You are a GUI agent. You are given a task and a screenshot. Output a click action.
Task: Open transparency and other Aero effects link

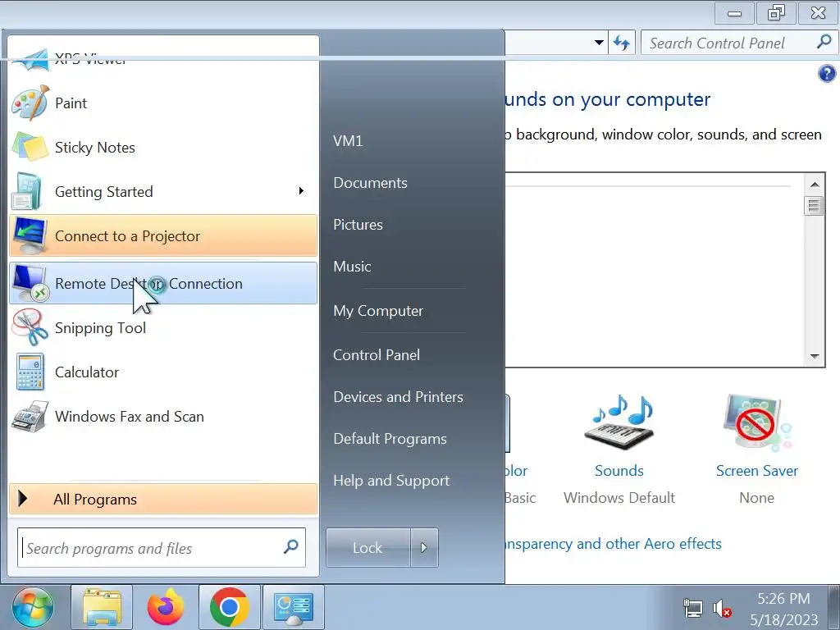tap(613, 544)
